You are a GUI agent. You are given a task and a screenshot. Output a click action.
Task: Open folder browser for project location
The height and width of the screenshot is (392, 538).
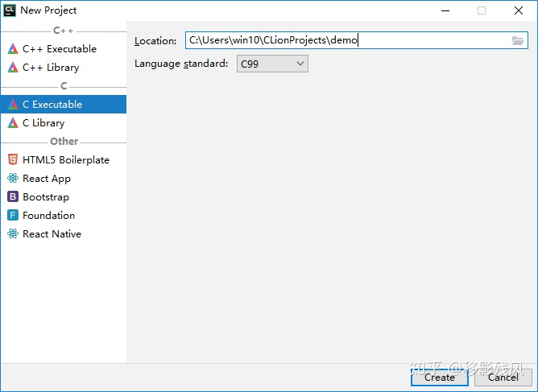click(518, 40)
